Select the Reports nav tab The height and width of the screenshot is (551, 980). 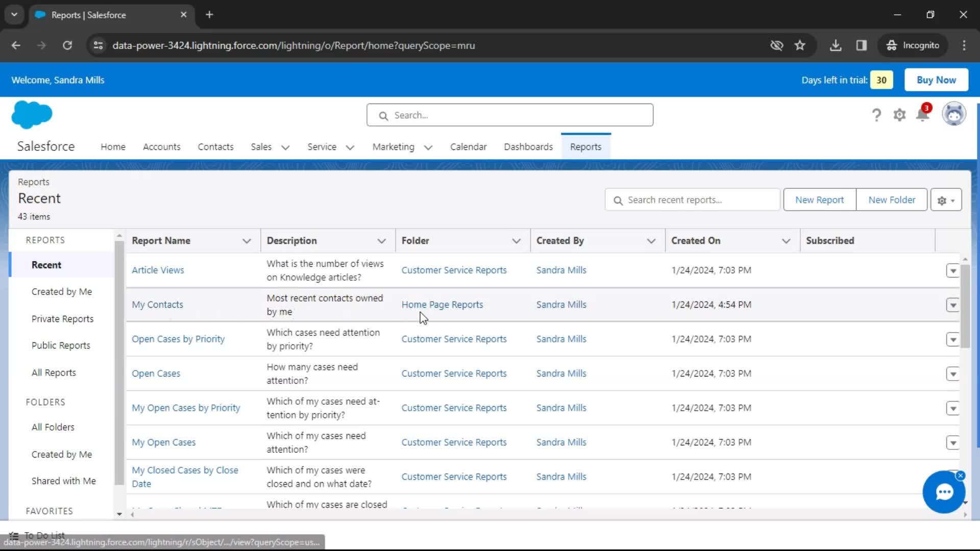pos(585,147)
